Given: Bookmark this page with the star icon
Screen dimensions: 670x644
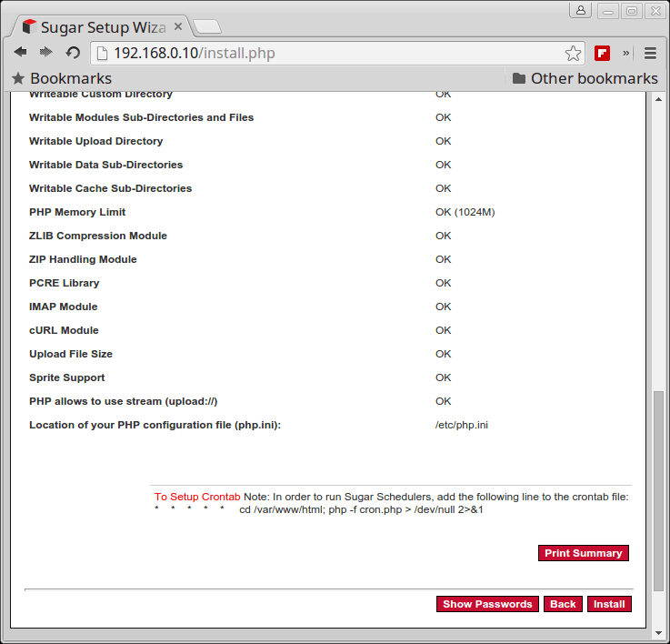Looking at the screenshot, I should pyautogui.click(x=573, y=54).
